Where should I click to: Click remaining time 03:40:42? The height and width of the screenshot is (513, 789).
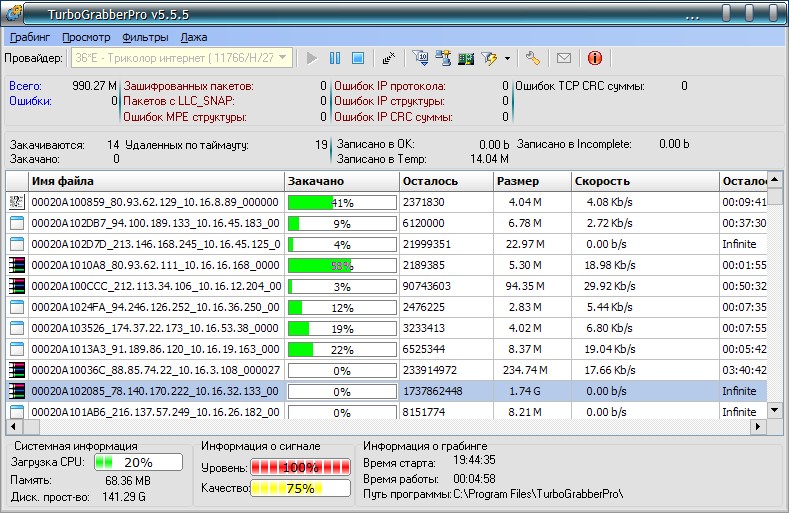(x=744, y=370)
